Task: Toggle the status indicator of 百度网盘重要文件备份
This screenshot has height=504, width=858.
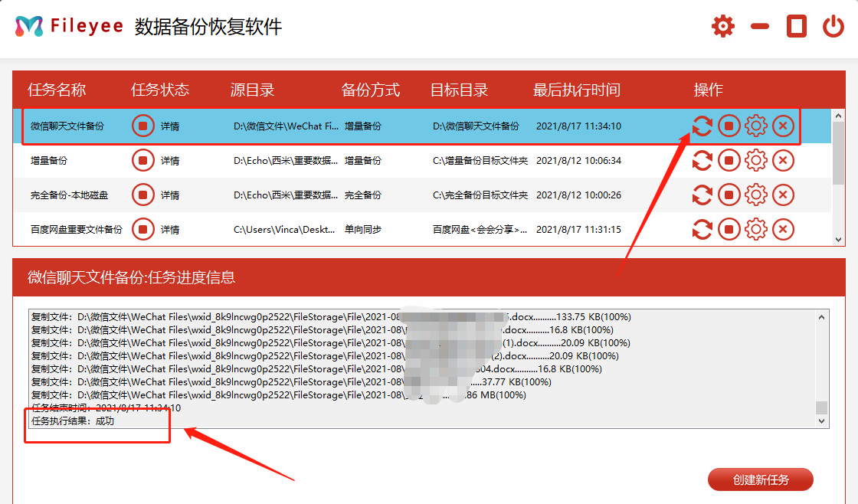Action: (143, 229)
